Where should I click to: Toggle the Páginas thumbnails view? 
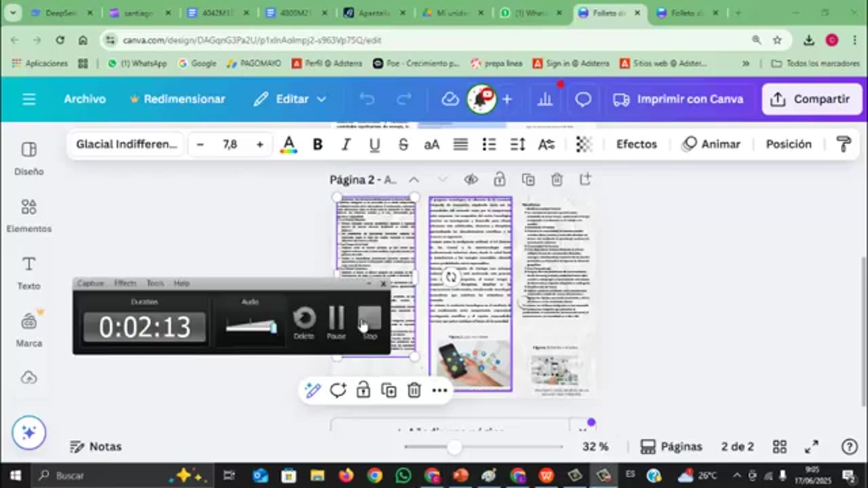(671, 447)
